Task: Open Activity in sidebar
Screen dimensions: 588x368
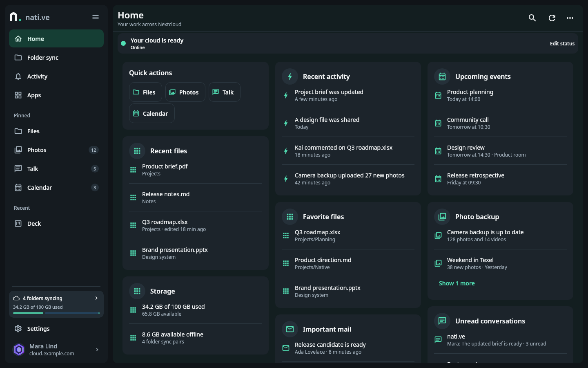Action: pyautogui.click(x=56, y=76)
